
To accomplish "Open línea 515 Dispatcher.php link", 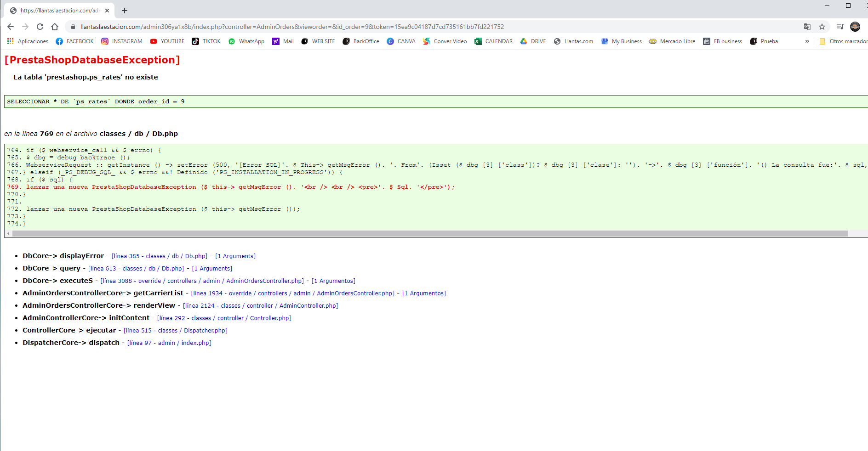I will 176,331.
